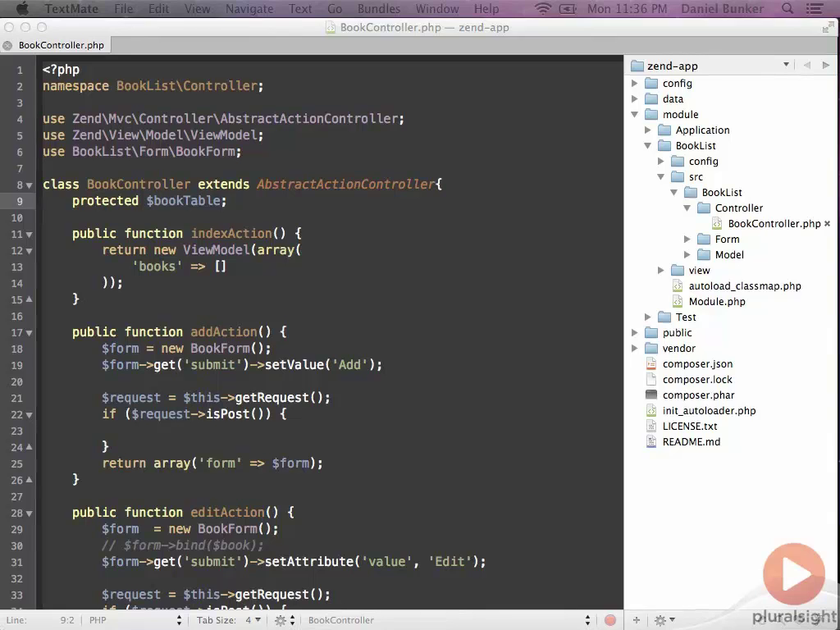Click the Wi-Fi status icon
The width and height of the screenshot is (840, 630).
(543, 8)
